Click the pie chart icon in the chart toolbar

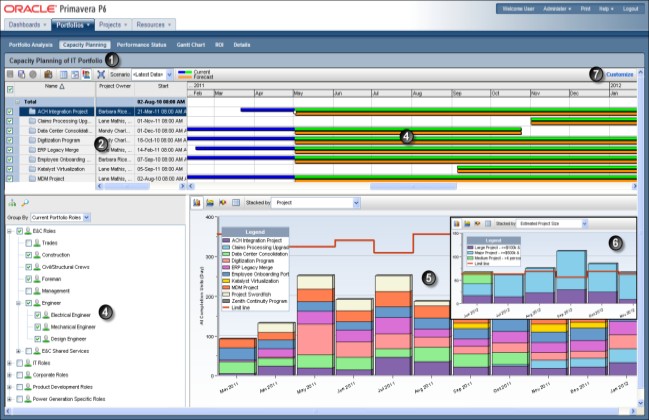coord(222,203)
